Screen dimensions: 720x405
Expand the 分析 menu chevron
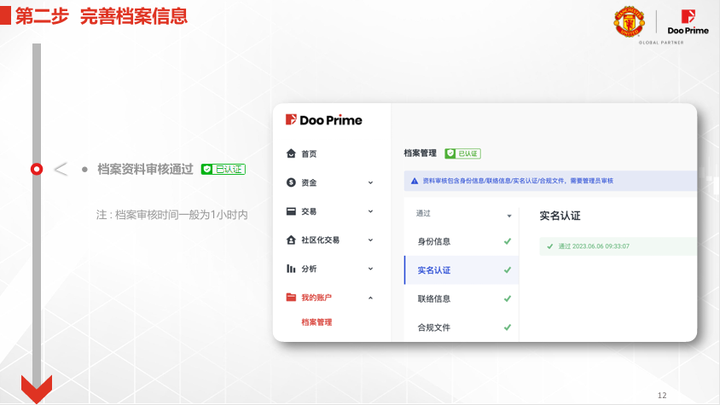tap(371, 269)
